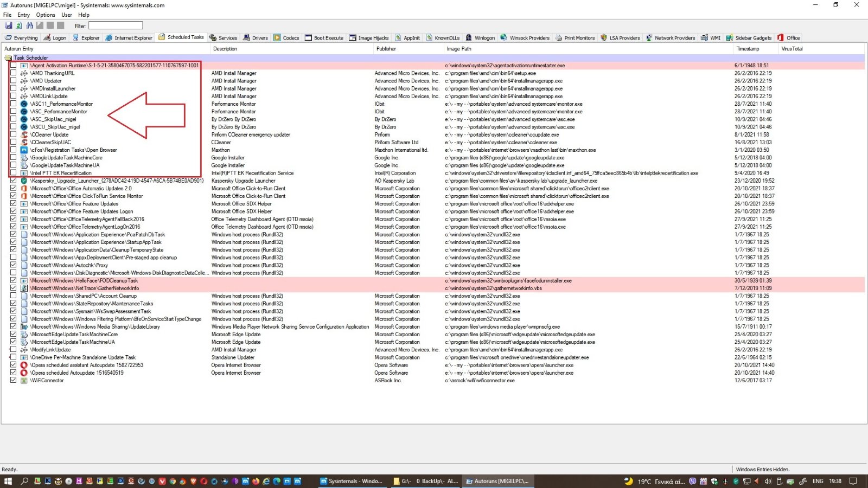The height and width of the screenshot is (488, 868).
Task: Enable the CCleaner Update checkbox
Action: point(13,134)
